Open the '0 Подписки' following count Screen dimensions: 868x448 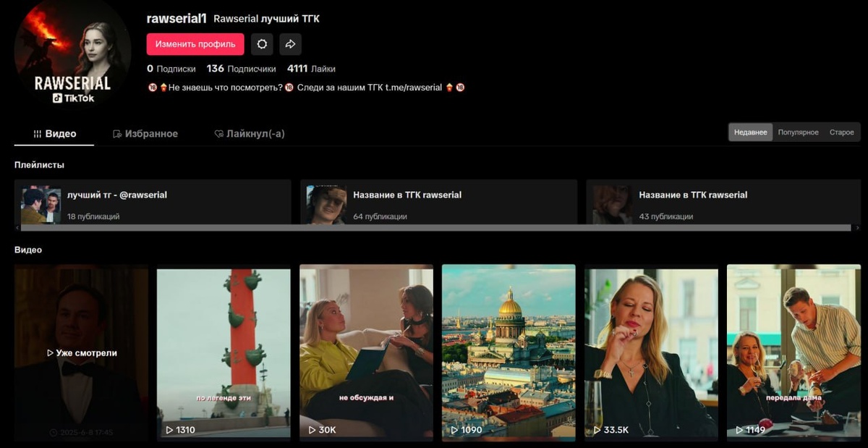click(x=171, y=69)
